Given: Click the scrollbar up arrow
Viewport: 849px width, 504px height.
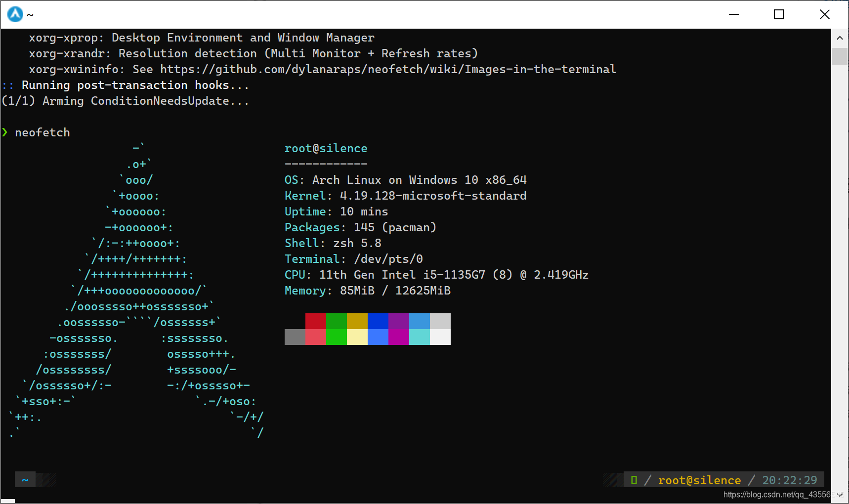Looking at the screenshot, I should 840,38.
